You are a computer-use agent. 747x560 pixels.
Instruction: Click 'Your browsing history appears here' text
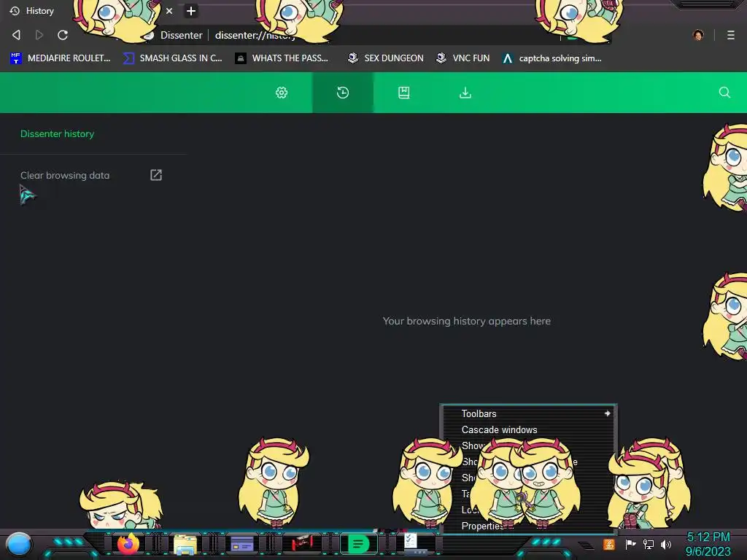click(466, 321)
